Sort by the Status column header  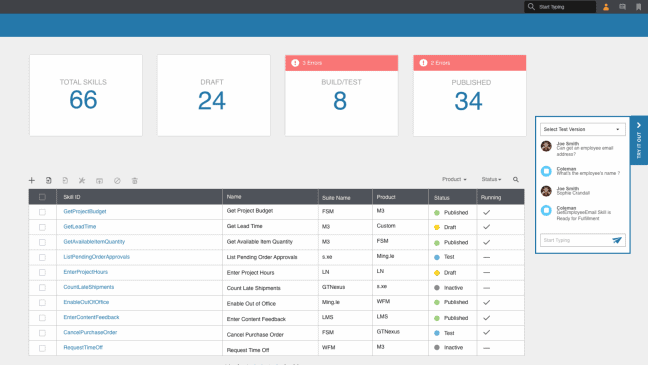[x=441, y=198]
